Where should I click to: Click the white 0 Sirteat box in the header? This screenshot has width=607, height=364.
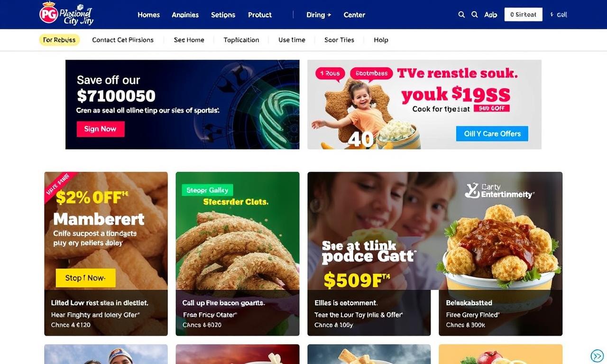coord(524,15)
